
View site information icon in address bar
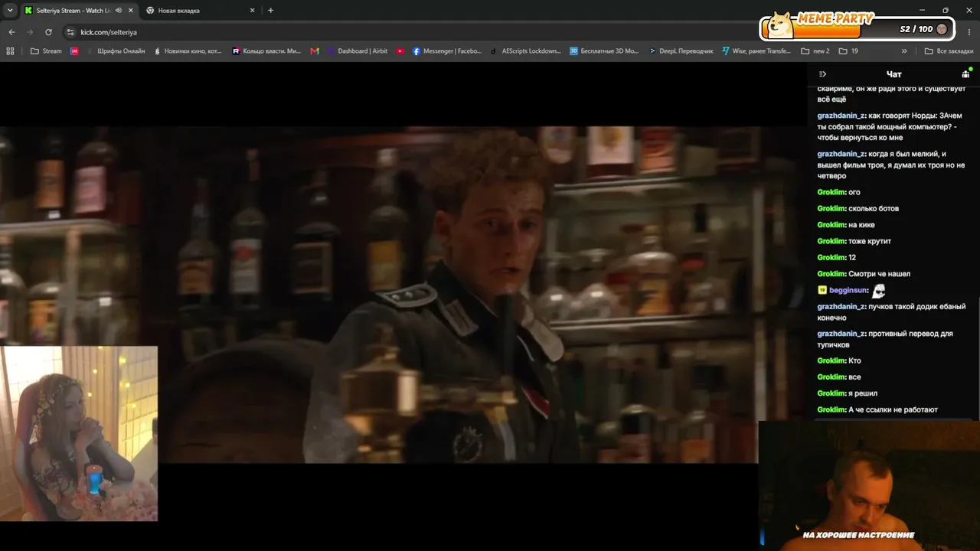(70, 32)
